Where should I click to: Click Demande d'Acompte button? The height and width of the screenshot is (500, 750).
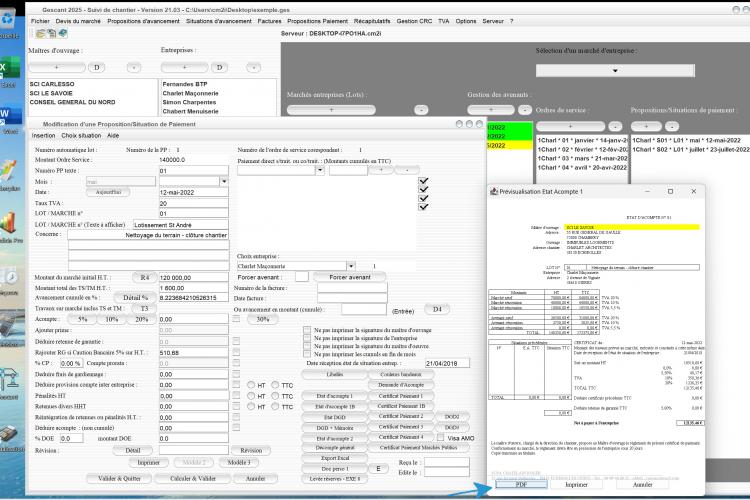(401, 385)
